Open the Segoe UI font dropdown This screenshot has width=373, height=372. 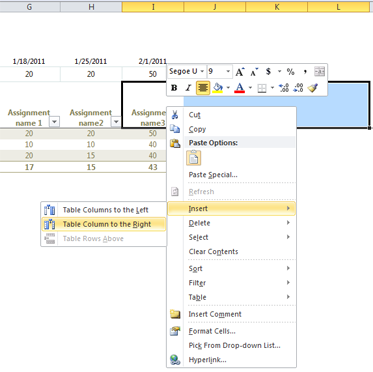[202, 71]
